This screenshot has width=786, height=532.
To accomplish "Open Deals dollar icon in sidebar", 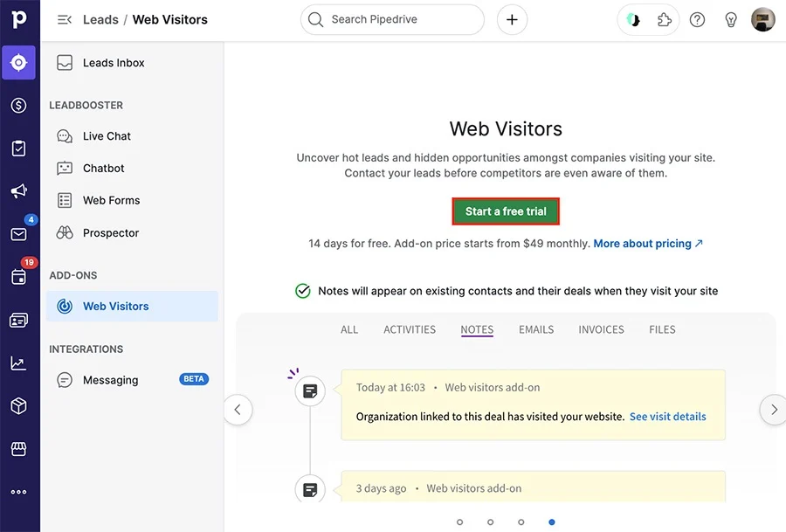I will [x=18, y=106].
